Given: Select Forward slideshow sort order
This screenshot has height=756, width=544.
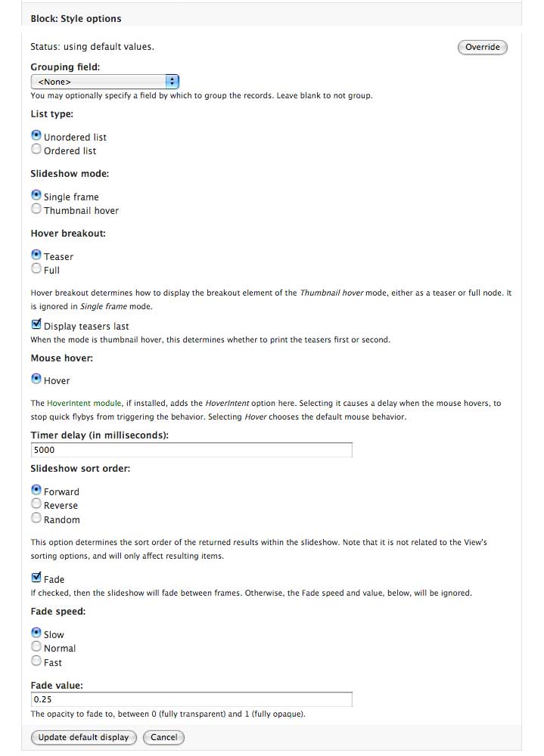Looking at the screenshot, I should [x=36, y=491].
